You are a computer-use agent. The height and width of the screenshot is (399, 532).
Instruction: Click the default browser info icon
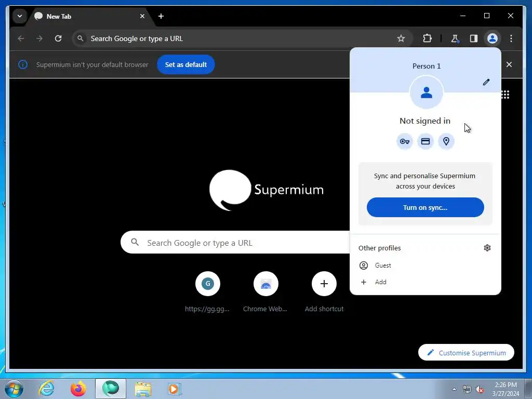23,64
